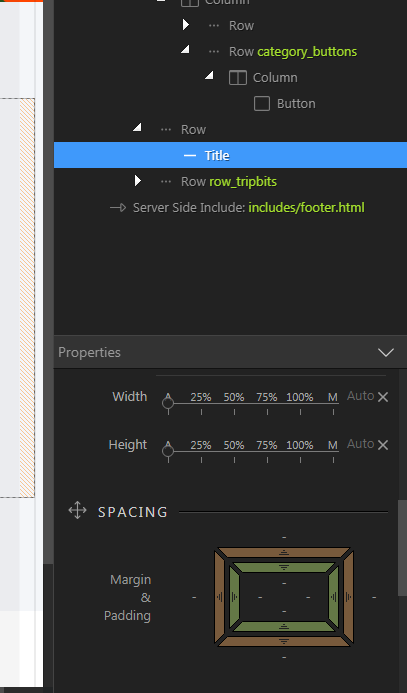Clear the Height value with the X icon
407x693 pixels.
tap(383, 445)
